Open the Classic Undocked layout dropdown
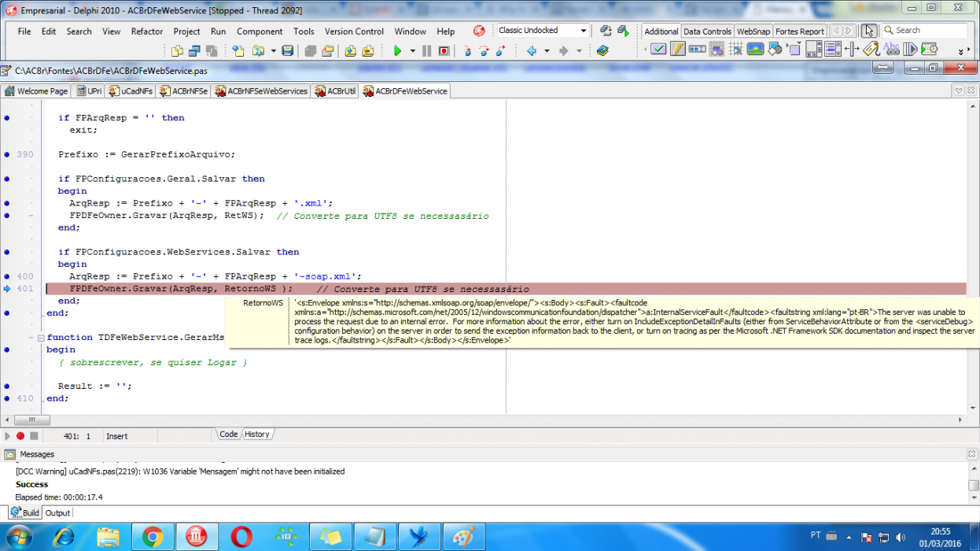 coord(584,31)
